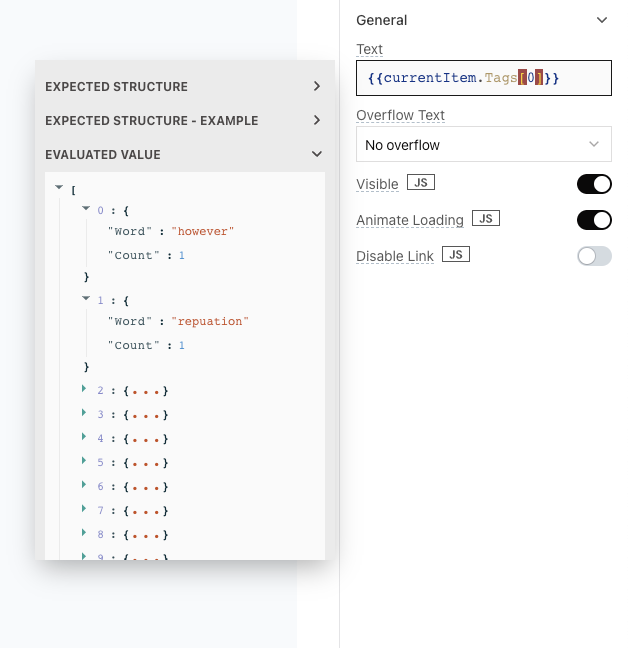The image size is (628, 648).
Task: Expand item 6 in the array
Action: pos(84,484)
